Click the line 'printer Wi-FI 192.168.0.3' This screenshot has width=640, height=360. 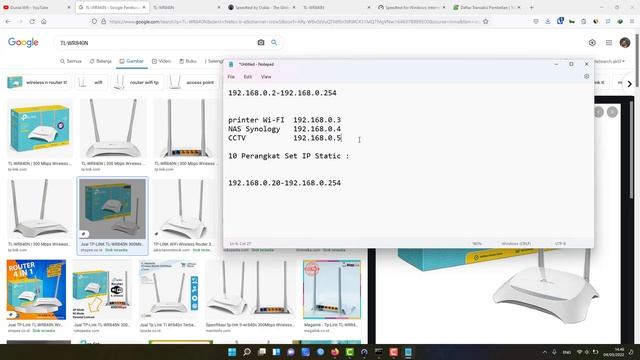284,120
